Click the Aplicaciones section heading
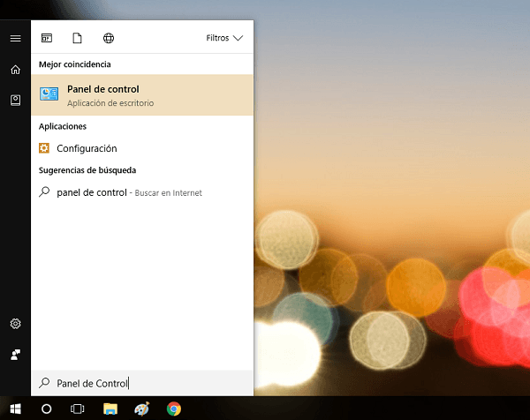Image resolution: width=530 pixels, height=420 pixels. 63,126
